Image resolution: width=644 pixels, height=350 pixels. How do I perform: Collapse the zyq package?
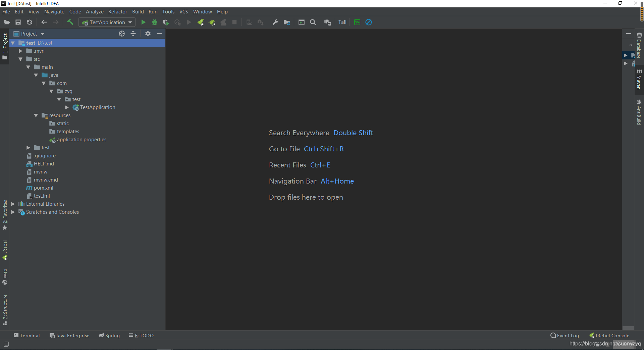click(51, 91)
